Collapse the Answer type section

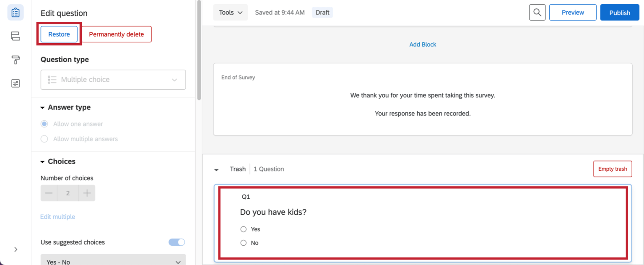pyautogui.click(x=42, y=107)
